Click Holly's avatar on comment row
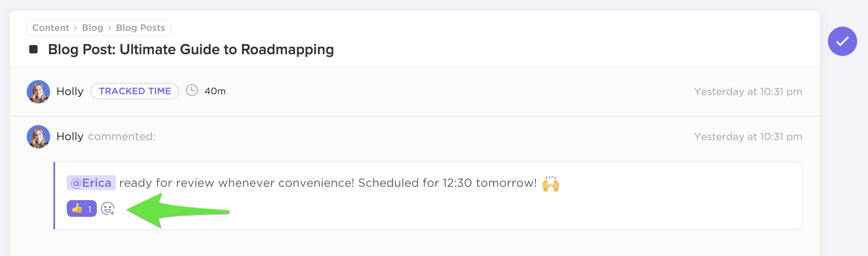 click(38, 137)
